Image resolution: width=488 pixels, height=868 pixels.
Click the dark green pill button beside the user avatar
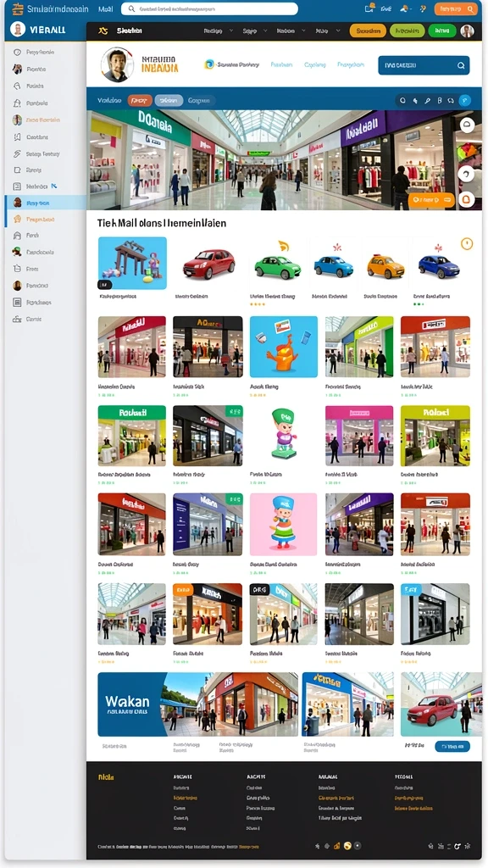coord(442,31)
